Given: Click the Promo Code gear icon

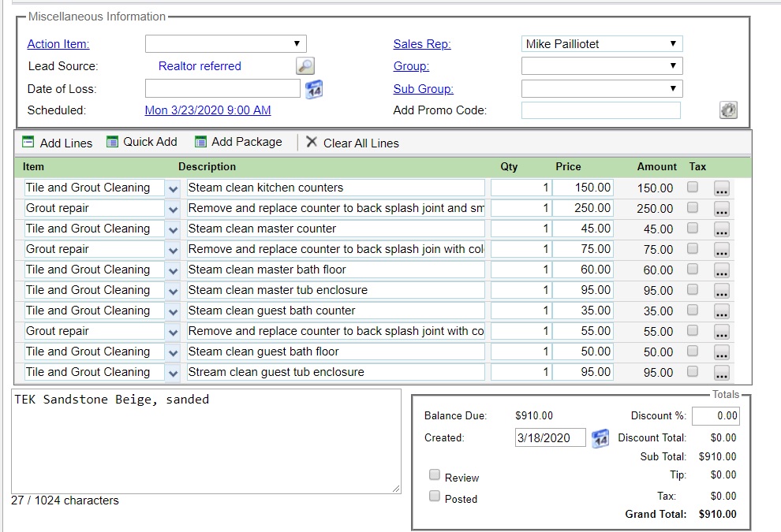Looking at the screenshot, I should [728, 110].
